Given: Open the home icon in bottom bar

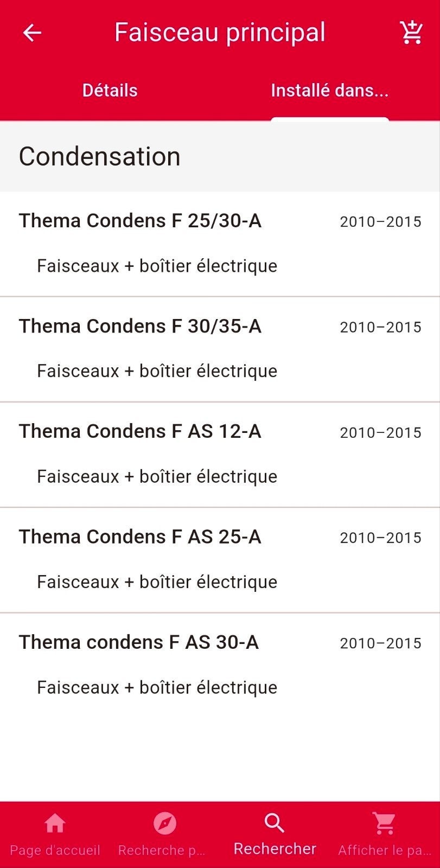Looking at the screenshot, I should (55, 824).
